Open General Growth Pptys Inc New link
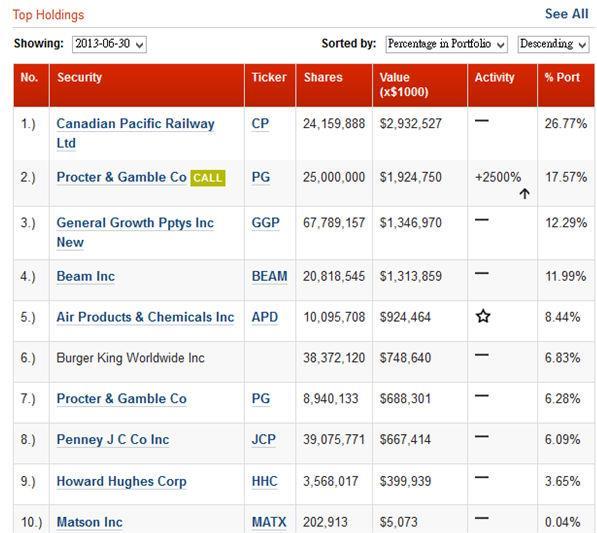Screen dimensions: 597x533 (135, 232)
